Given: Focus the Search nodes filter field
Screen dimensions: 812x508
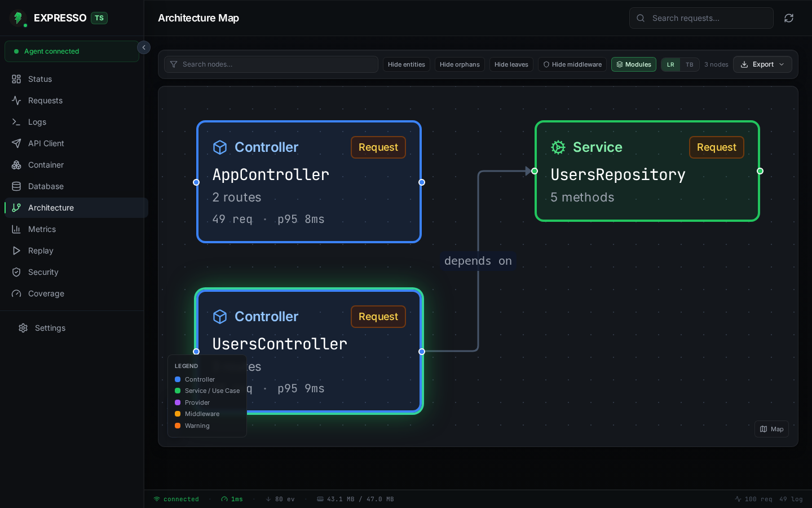Looking at the screenshot, I should pyautogui.click(x=271, y=64).
